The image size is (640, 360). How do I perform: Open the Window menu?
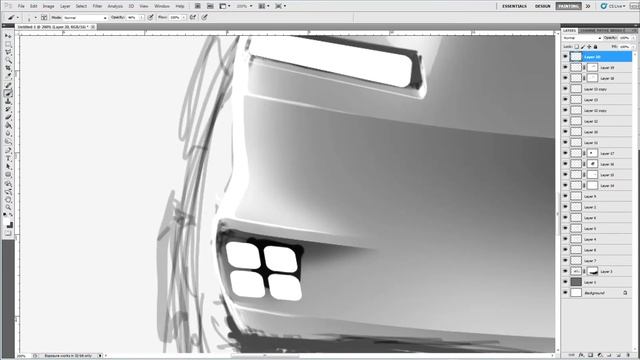[x=162, y=6]
